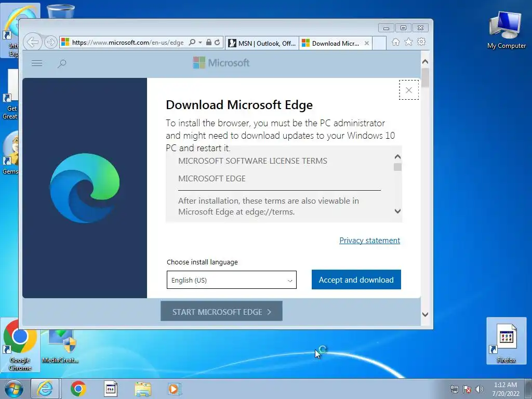532x399 pixels.
Task: Click the taskbar program window icon beside Chrome
Action: point(110,389)
